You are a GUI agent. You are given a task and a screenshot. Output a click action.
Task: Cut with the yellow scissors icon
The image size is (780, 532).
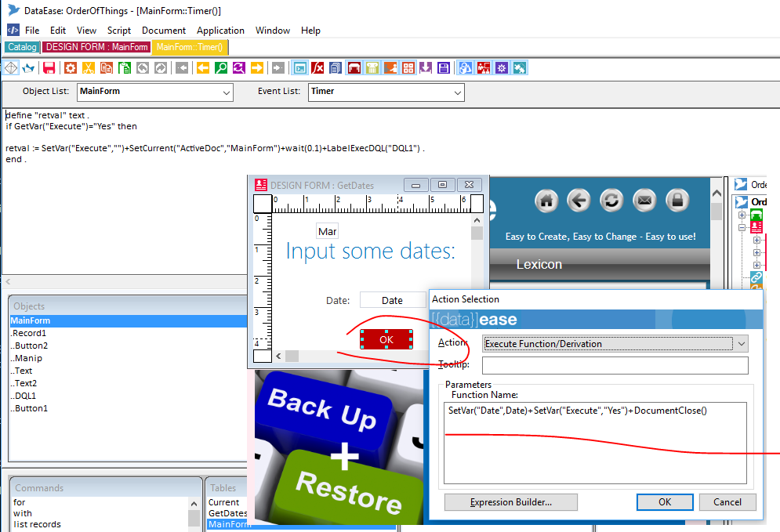[x=89, y=68]
